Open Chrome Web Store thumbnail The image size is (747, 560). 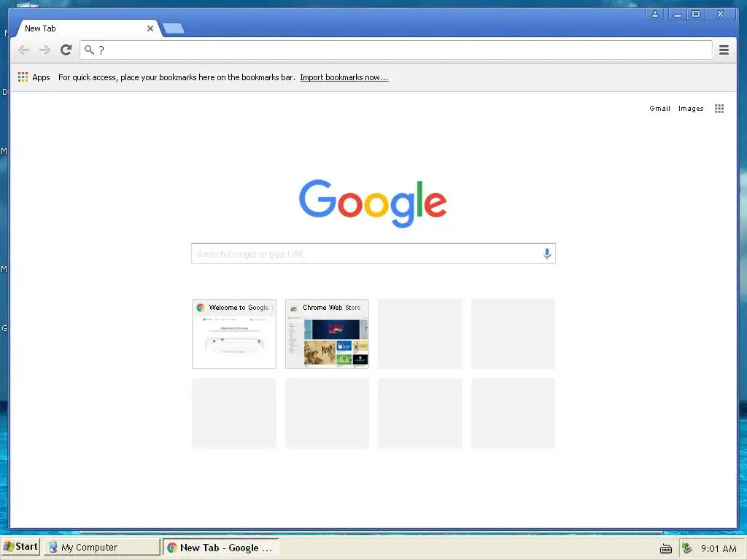(327, 334)
